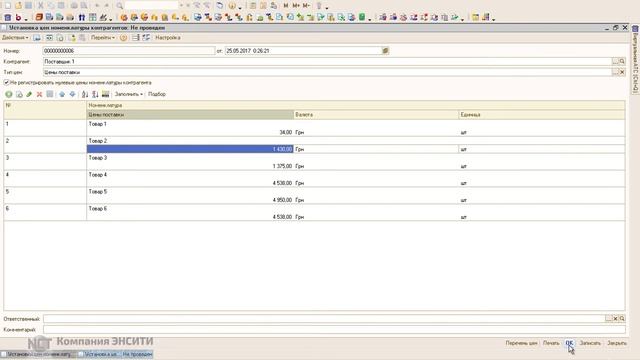Screen dimensions: 640x360
Task: Sort rows ascending icon in table toolbar
Action: [x=85, y=94]
